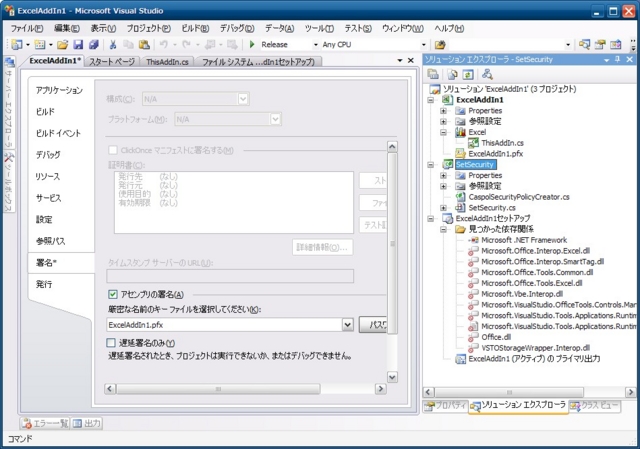Click the password change button
The width and height of the screenshot is (640, 449).
373,325
